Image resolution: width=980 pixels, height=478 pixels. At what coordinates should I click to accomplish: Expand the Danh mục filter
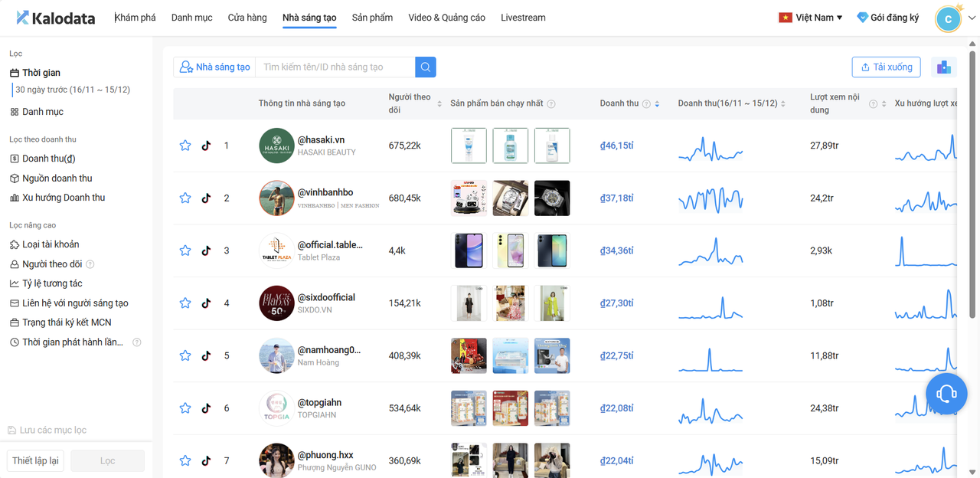37,112
